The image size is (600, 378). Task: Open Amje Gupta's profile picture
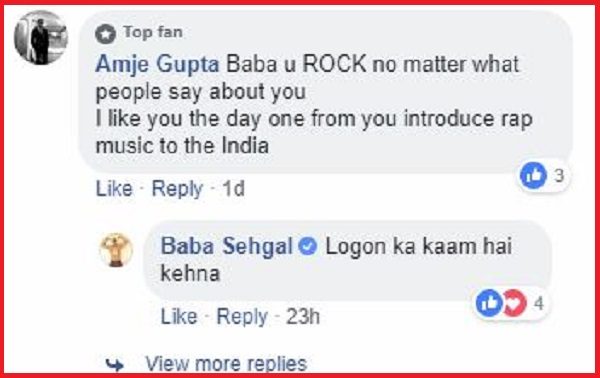(41, 37)
